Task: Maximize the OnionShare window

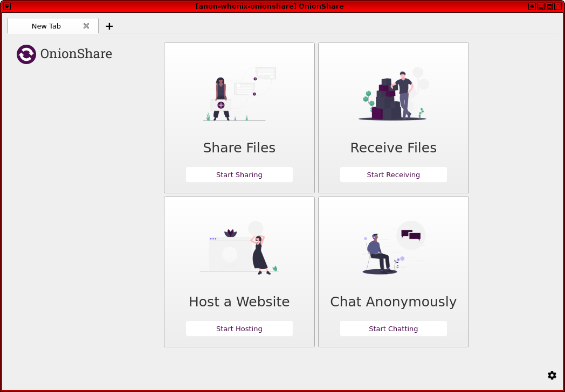Action: click(549, 6)
